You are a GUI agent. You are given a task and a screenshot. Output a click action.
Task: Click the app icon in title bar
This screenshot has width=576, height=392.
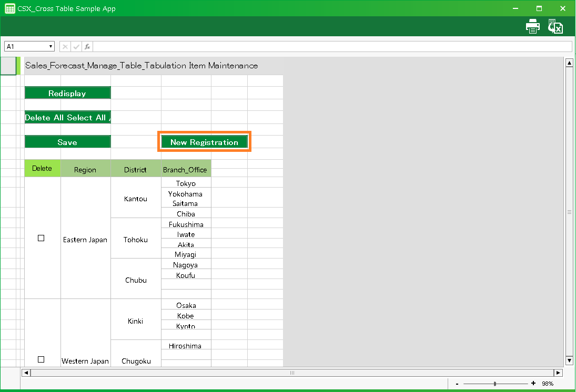click(x=9, y=8)
